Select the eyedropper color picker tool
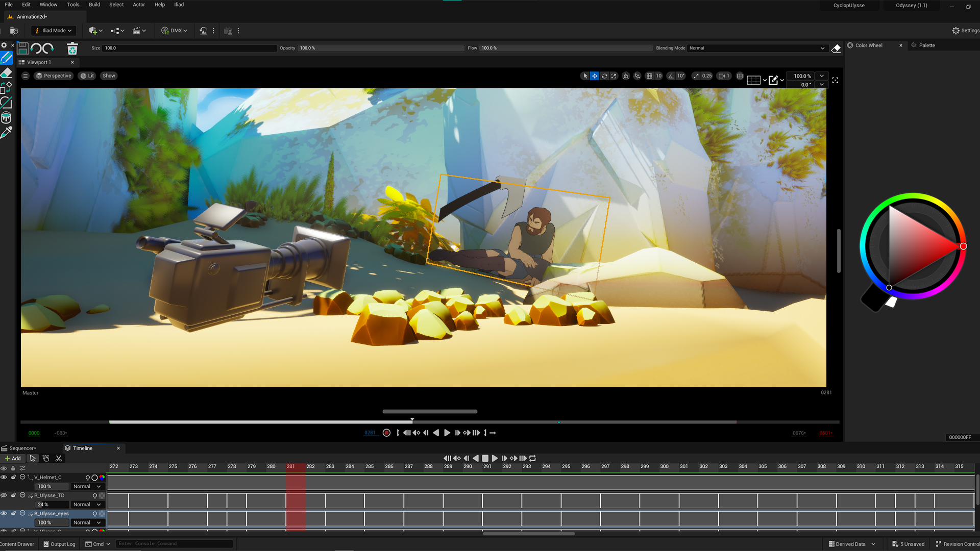Image resolution: width=980 pixels, height=551 pixels. [7, 133]
